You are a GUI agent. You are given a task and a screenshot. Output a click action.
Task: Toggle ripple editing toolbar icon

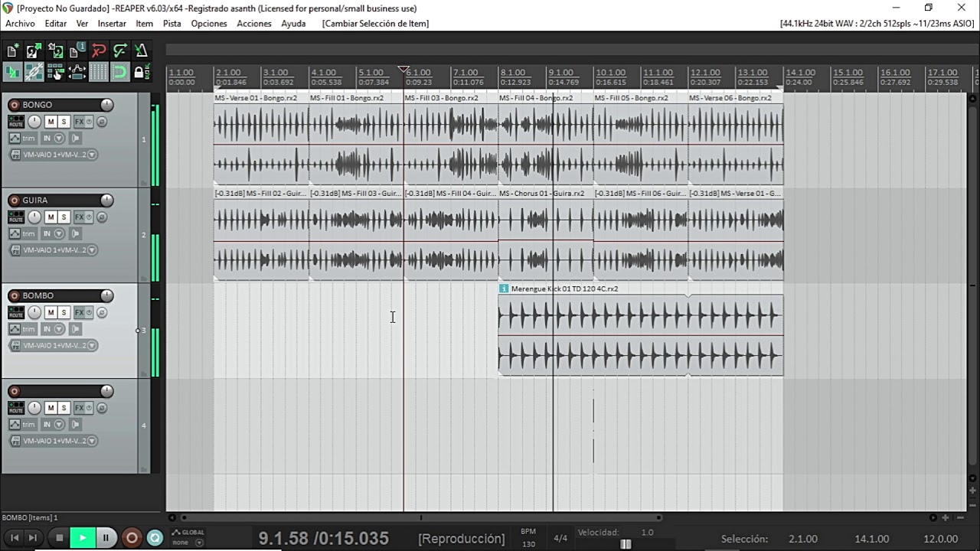55,73
